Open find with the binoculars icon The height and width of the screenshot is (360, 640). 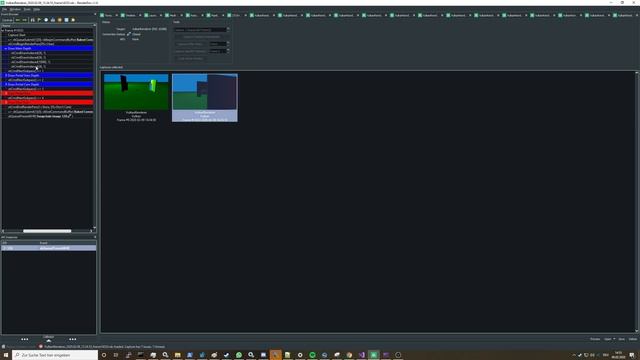33,20
